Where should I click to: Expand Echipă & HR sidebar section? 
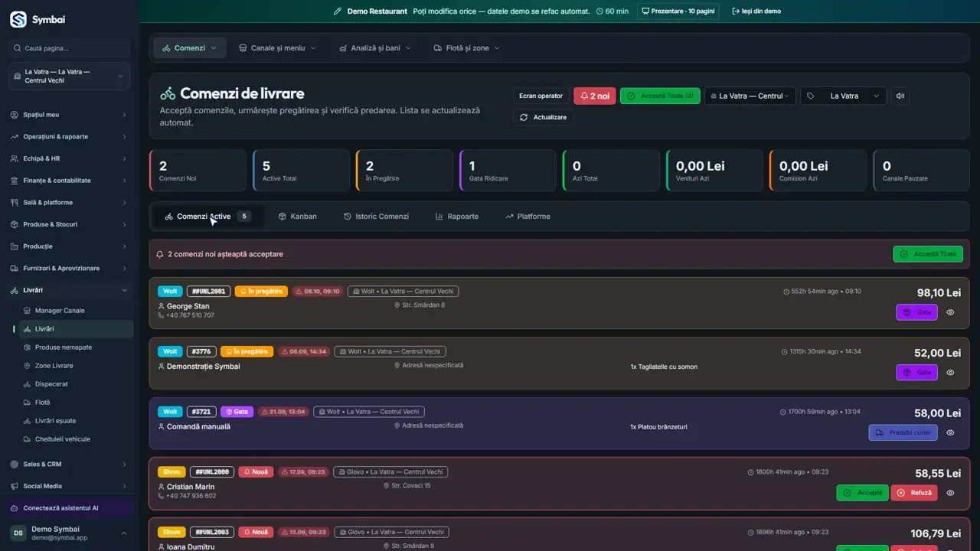70,158
